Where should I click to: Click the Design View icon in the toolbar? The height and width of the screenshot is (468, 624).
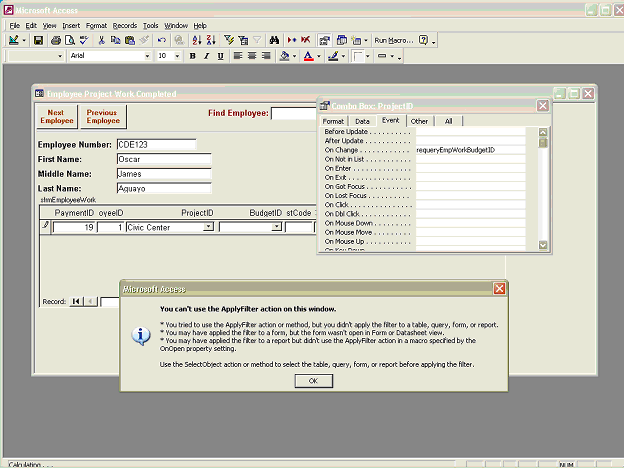(14, 40)
